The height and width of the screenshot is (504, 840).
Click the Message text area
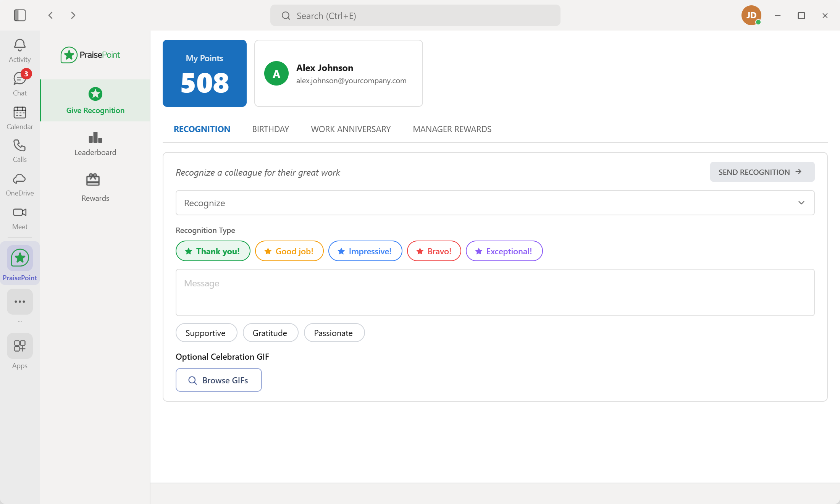click(495, 292)
